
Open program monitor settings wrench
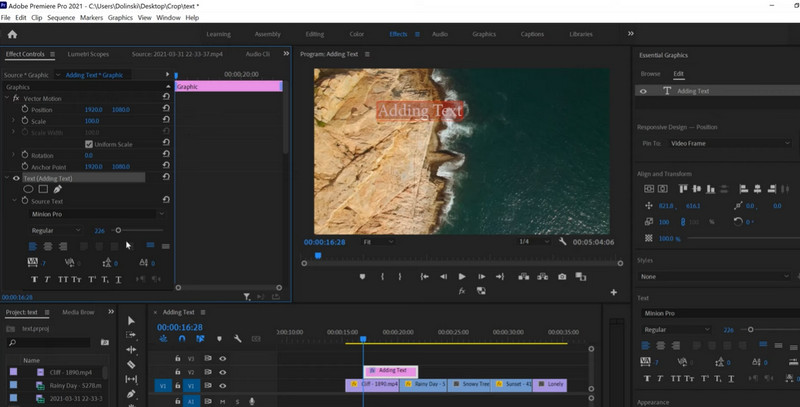click(562, 242)
